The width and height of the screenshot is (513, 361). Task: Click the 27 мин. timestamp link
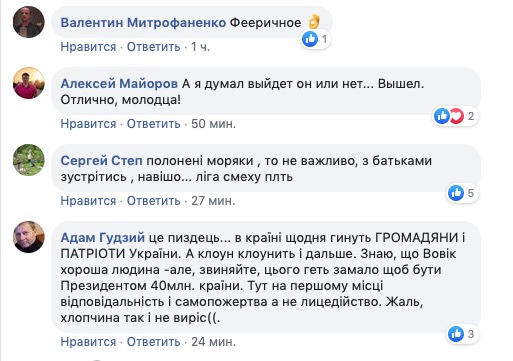pyautogui.click(x=213, y=201)
